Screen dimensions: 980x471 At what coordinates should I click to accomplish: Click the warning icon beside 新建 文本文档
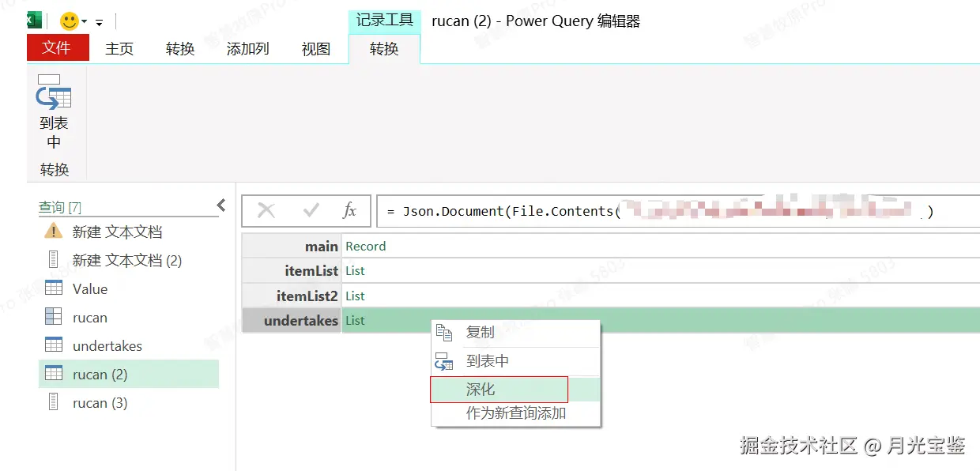click(x=53, y=231)
